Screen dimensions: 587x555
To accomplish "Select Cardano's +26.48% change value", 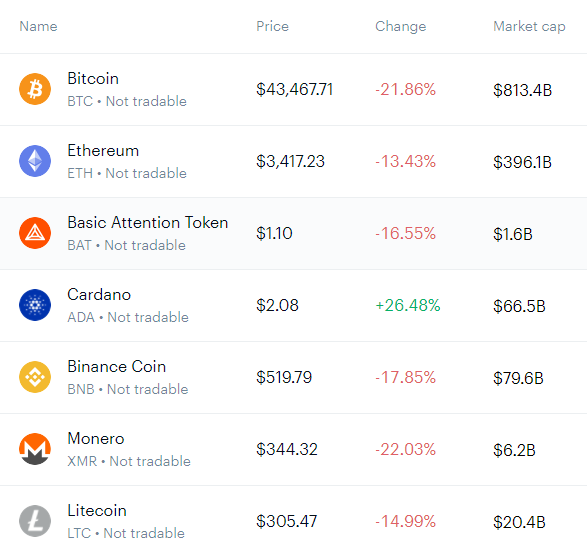I will (408, 305).
